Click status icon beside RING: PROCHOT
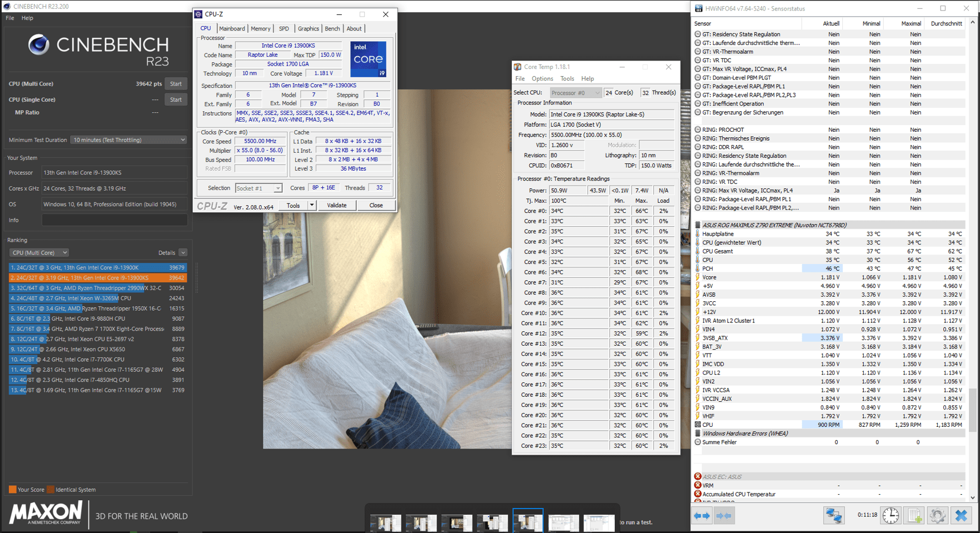The width and height of the screenshot is (980, 533). point(698,129)
